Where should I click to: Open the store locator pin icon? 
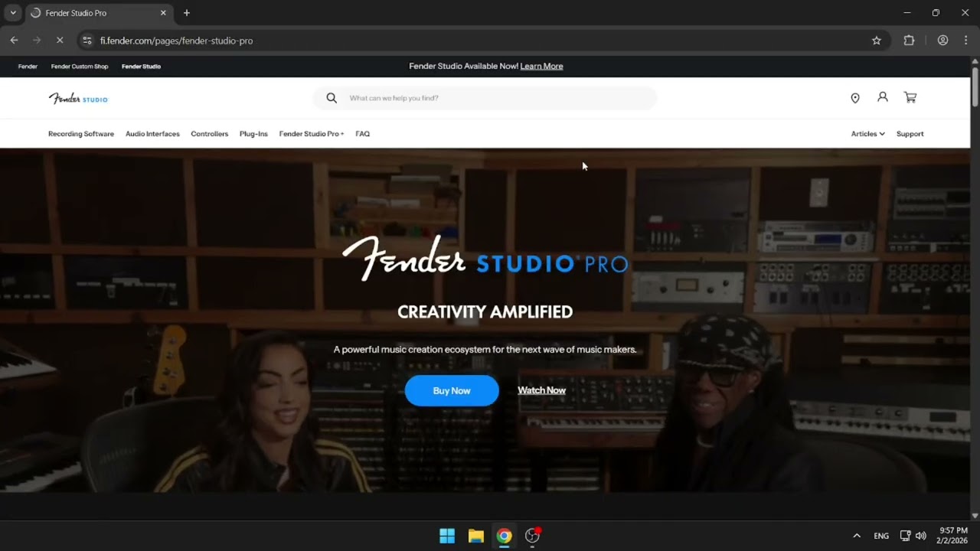[x=855, y=98]
